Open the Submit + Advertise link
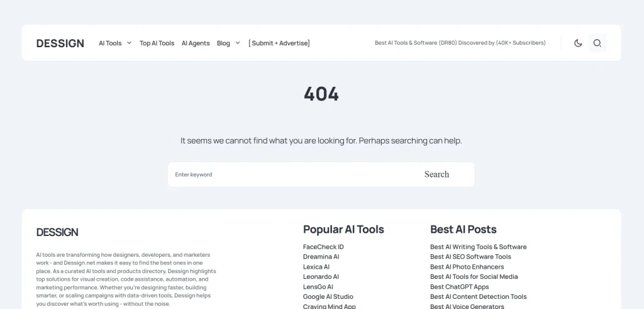 (279, 43)
